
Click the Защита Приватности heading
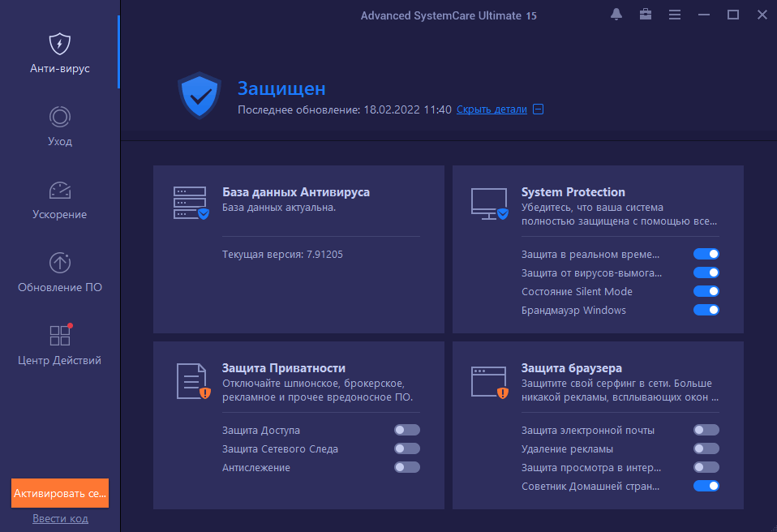[283, 368]
